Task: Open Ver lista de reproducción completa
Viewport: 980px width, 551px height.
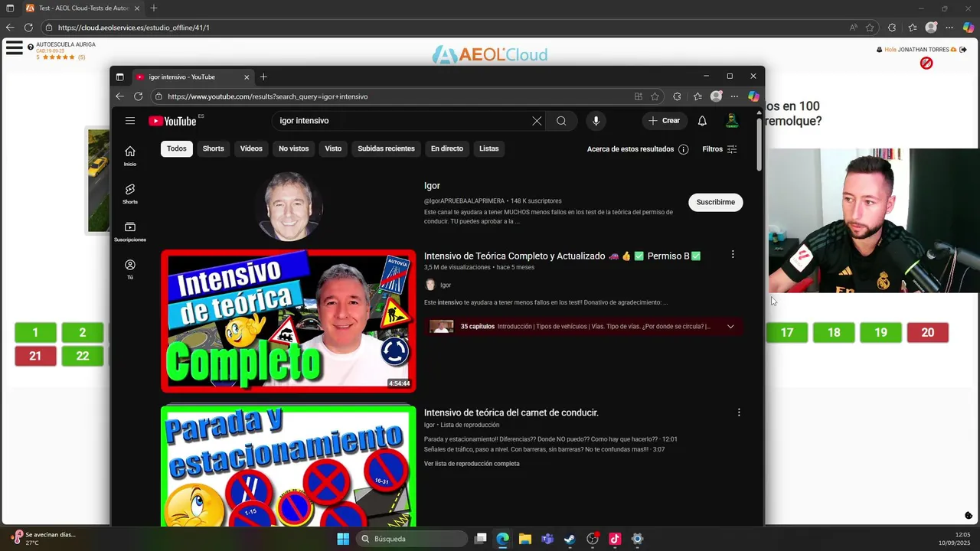Action: coord(472,464)
